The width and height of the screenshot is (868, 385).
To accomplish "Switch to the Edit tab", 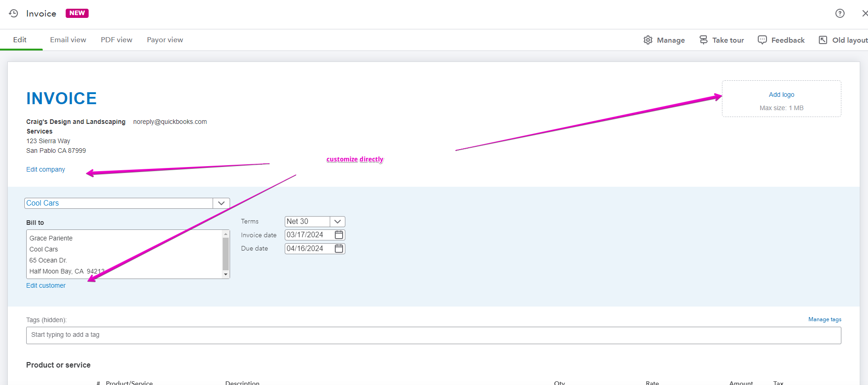I will [x=20, y=40].
